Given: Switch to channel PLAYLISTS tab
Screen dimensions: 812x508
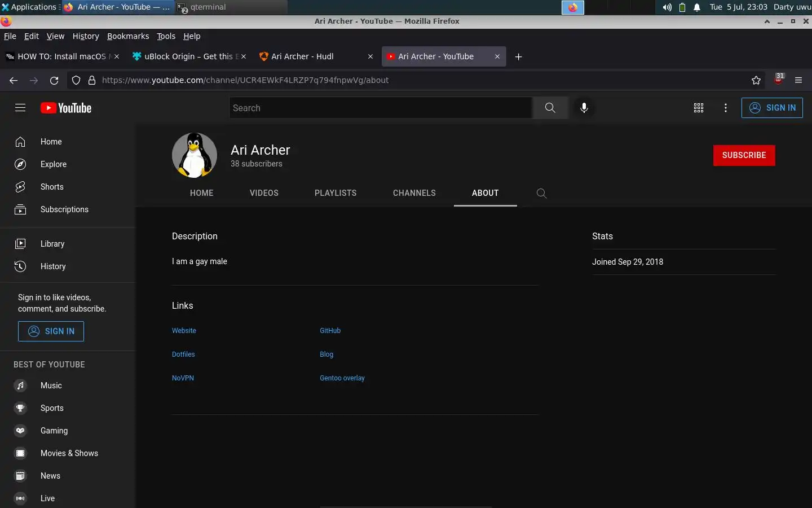Looking at the screenshot, I should [x=336, y=193].
